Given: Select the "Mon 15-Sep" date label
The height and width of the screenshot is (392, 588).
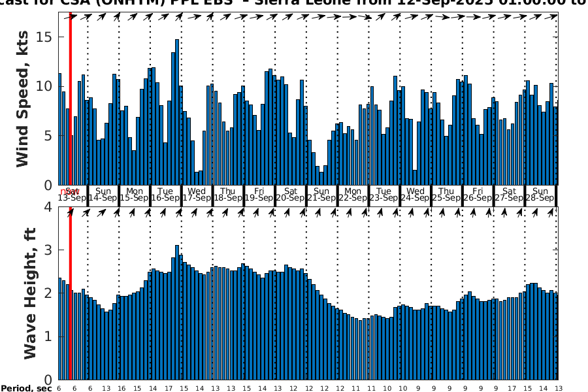Looking at the screenshot, I should (134, 194).
